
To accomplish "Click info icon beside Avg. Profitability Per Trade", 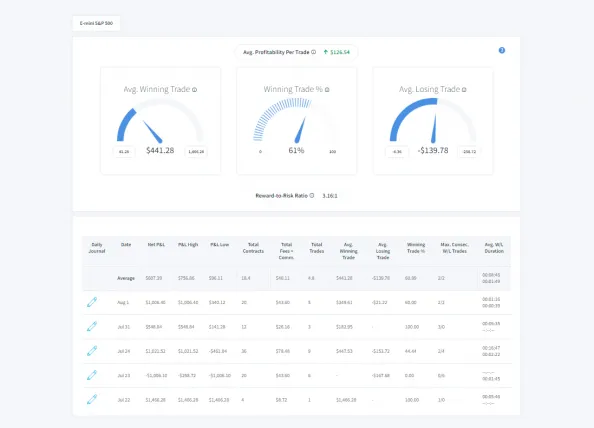I will point(314,52).
